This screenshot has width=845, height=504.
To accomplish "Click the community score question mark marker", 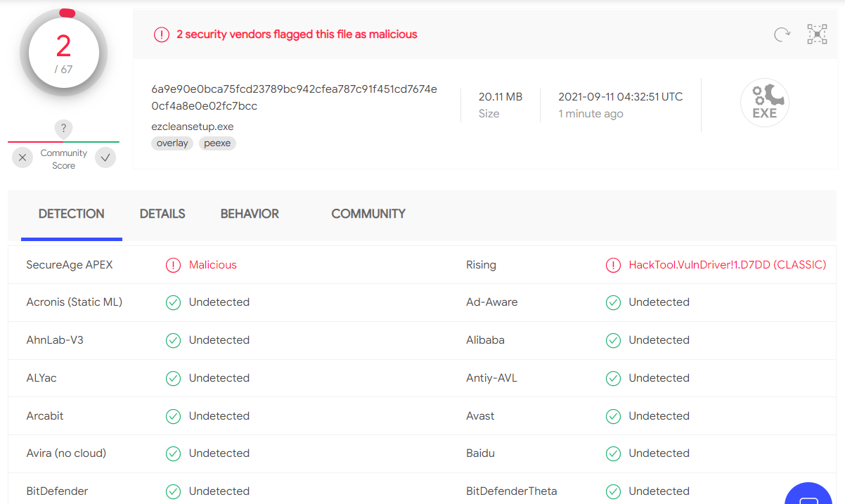I will (63, 129).
